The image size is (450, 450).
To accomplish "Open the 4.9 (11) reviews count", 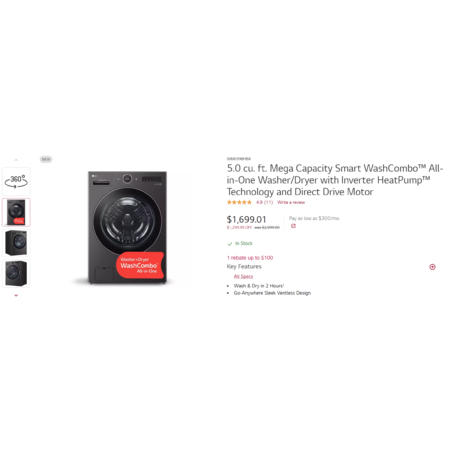I will click(264, 202).
